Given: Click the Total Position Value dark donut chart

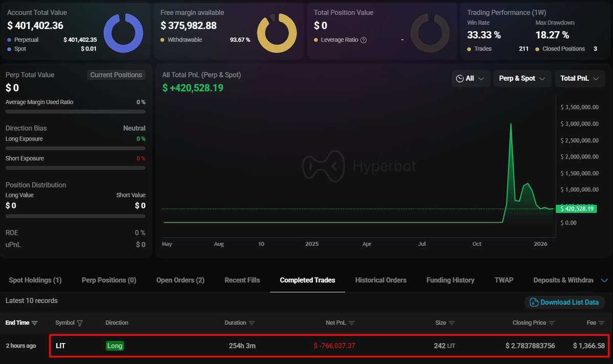Looking at the screenshot, I should tap(430, 33).
